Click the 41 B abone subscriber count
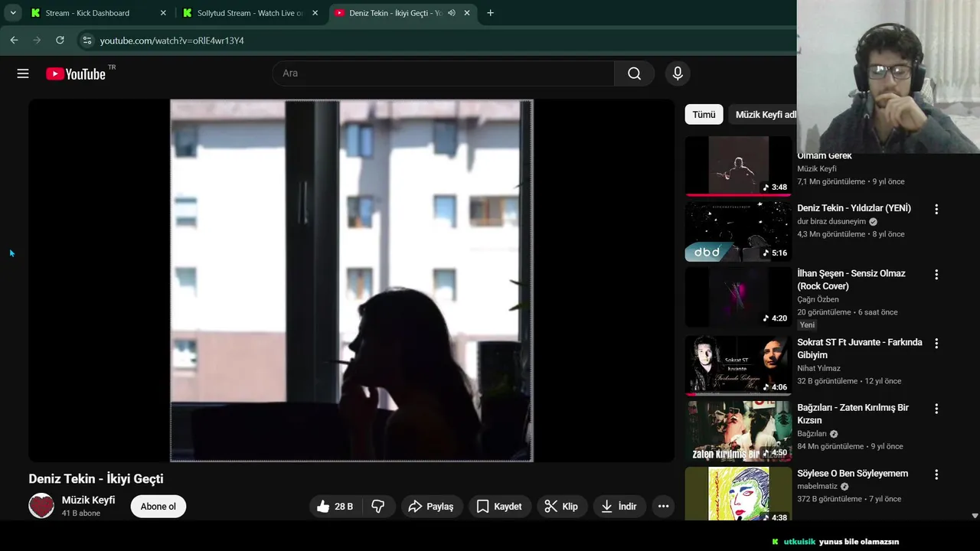The image size is (980, 551). pyautogui.click(x=81, y=514)
